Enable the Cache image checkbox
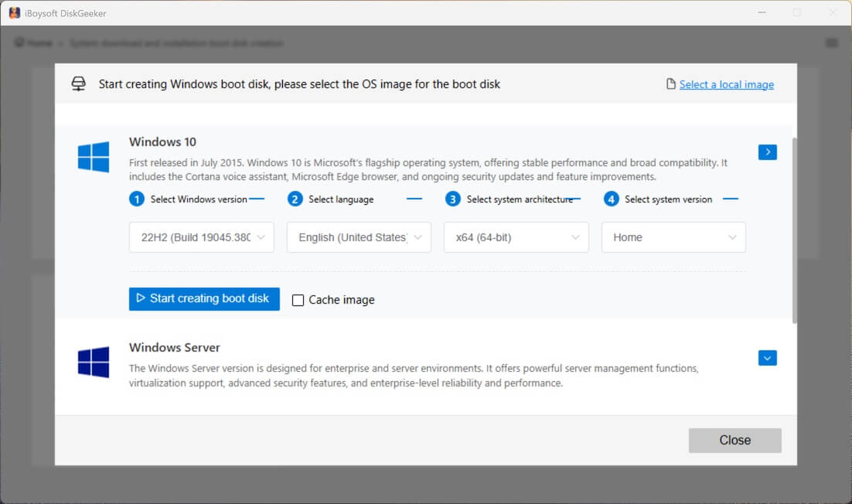The height and width of the screenshot is (504, 852). click(298, 300)
